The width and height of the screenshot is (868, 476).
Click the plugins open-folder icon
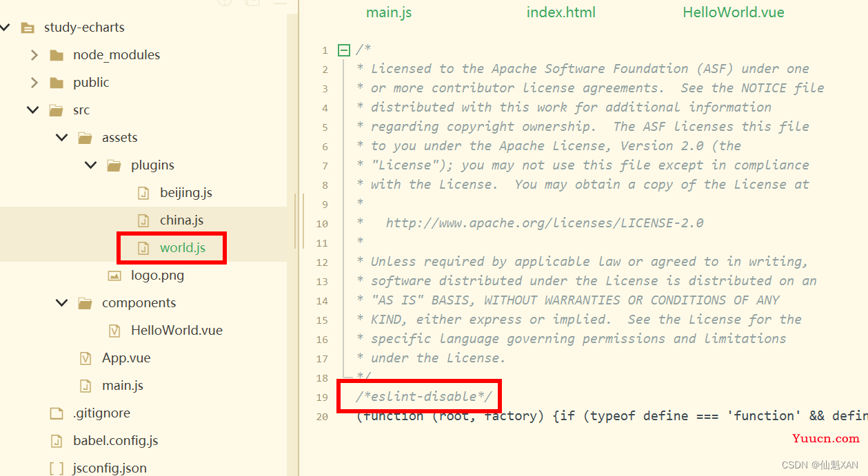coord(114,166)
